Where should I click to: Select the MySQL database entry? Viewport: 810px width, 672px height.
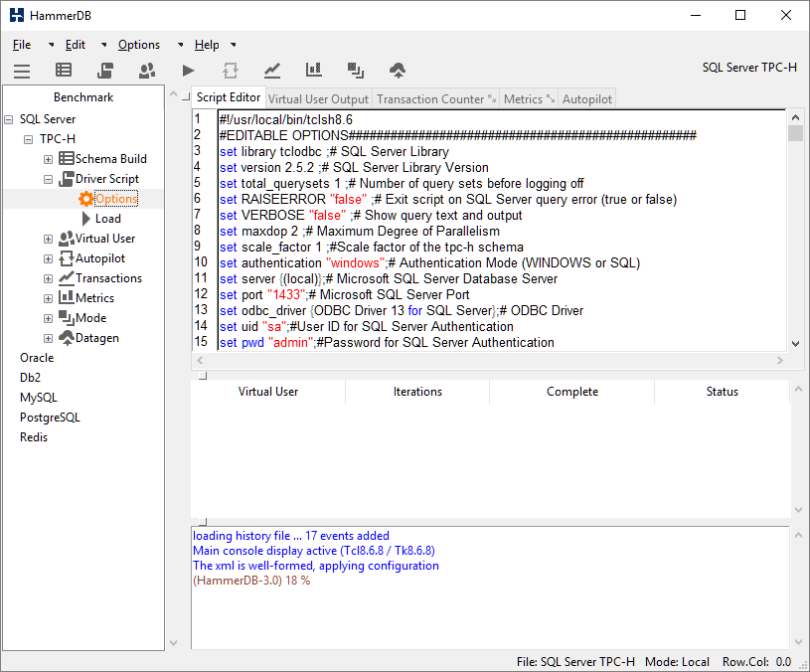click(38, 398)
